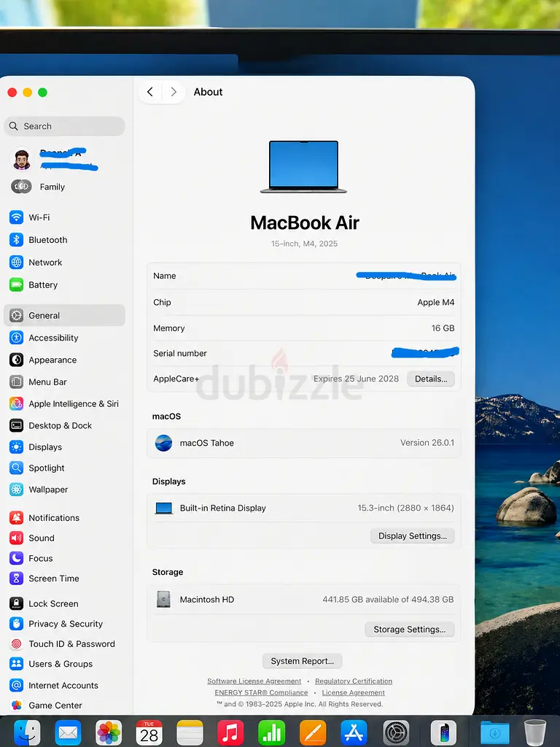Select General in the sidebar
Screen dimensions: 560x747
point(64,315)
